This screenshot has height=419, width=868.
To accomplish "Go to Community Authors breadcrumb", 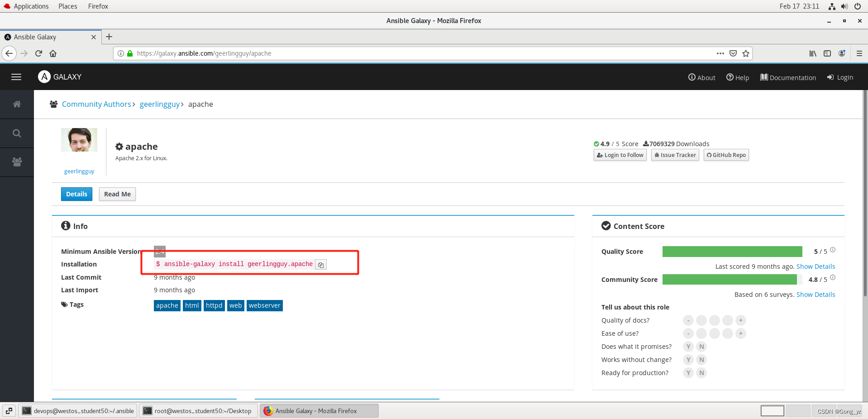I will [x=96, y=104].
